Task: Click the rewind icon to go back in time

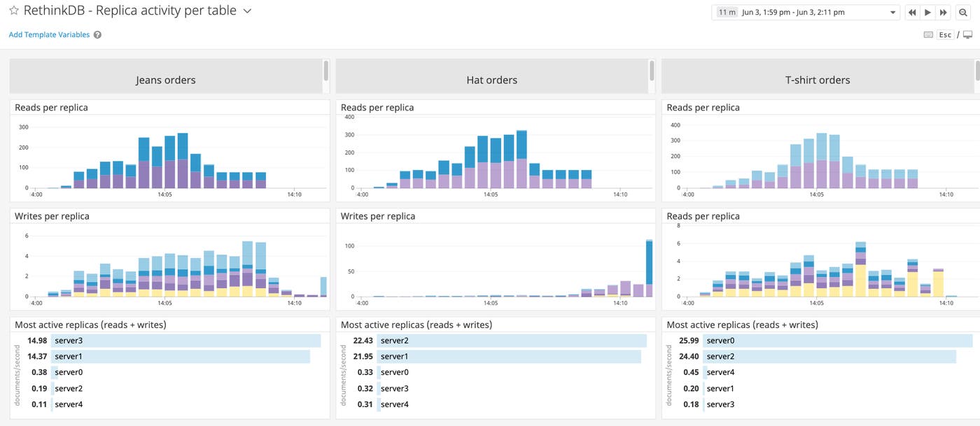Action: (x=911, y=12)
